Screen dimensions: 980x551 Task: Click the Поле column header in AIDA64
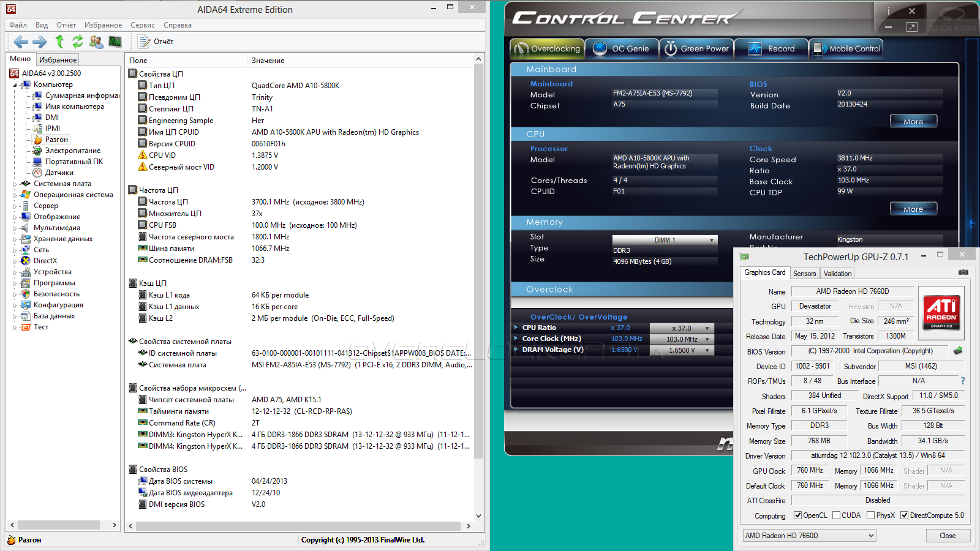[187, 61]
